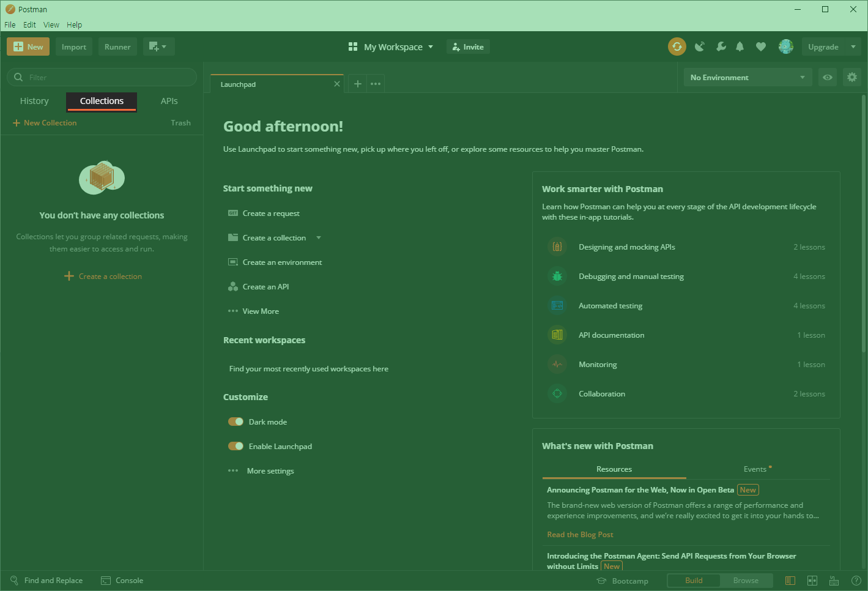Open More settings
Viewport: 868px width, 591px height.
pos(261,471)
